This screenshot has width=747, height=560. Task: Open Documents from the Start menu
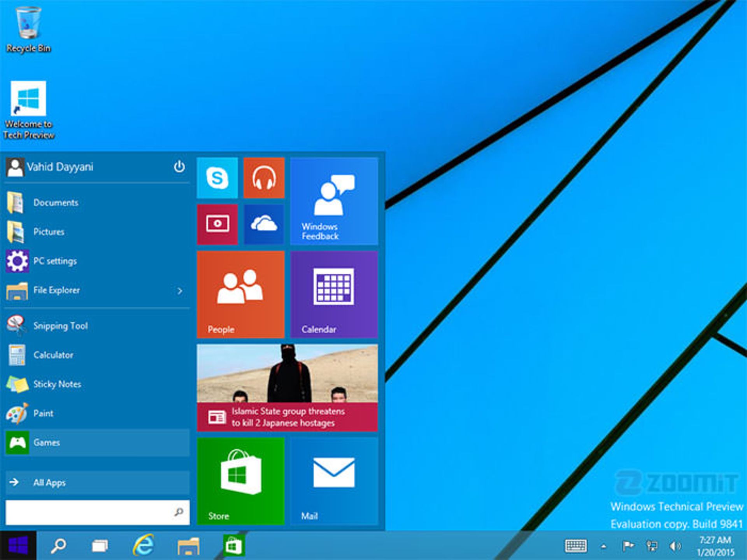coord(97,203)
